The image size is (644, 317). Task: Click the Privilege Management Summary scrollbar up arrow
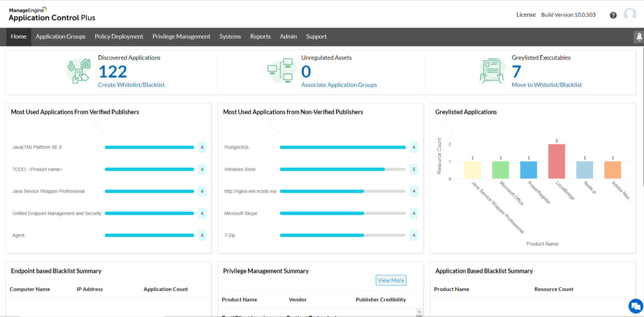[419, 312]
